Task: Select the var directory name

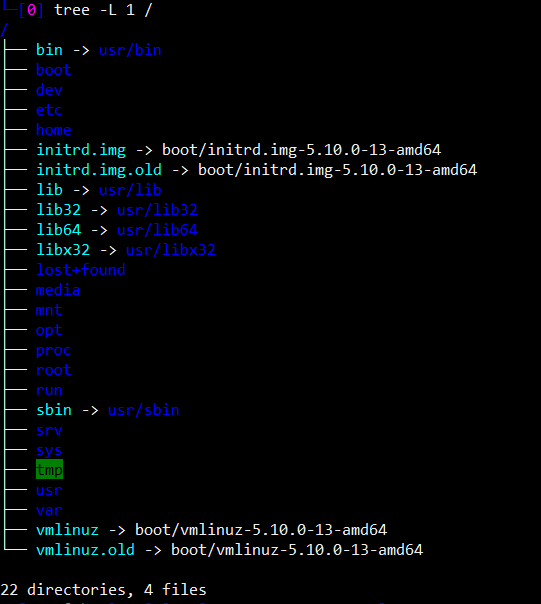Action: 49,510
